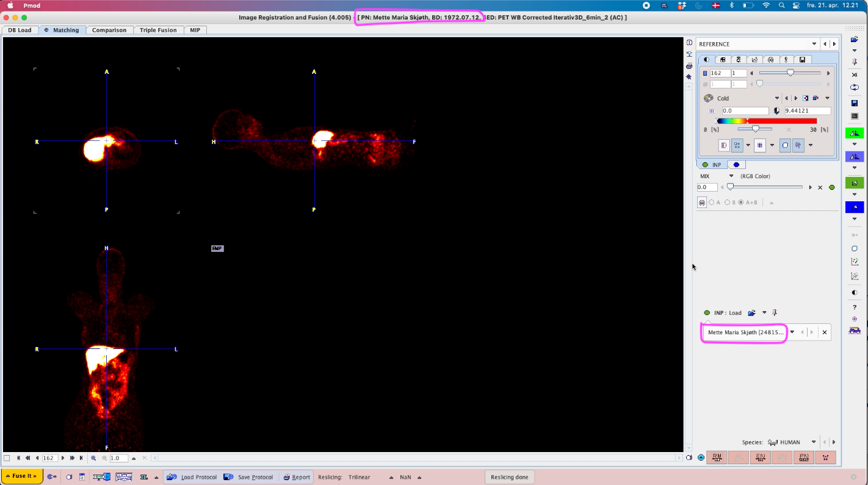Click the Save Protocol button
This screenshot has height=485, width=868.
(x=248, y=477)
